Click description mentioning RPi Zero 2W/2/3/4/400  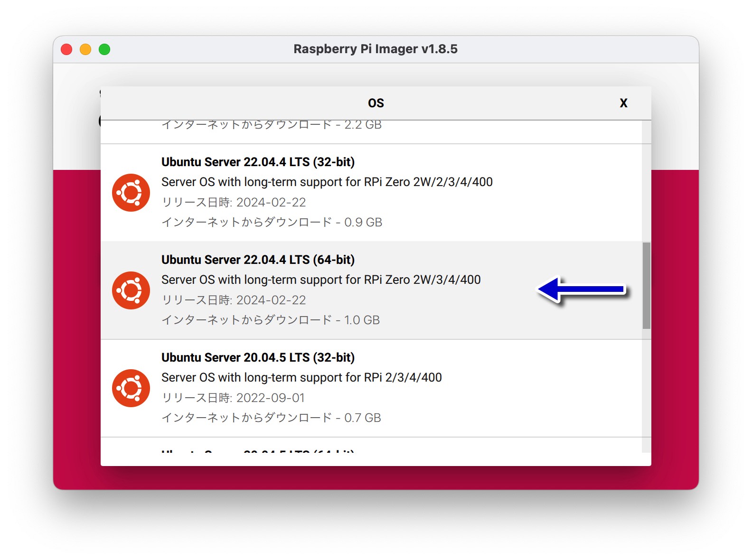point(327,182)
